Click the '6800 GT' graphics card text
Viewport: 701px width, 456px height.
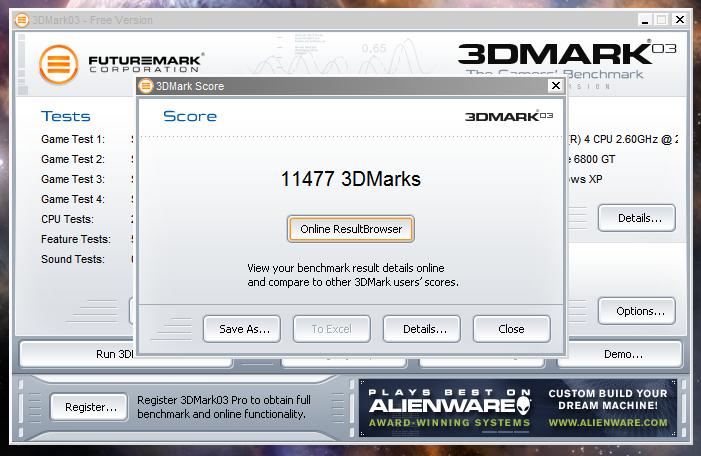click(594, 159)
